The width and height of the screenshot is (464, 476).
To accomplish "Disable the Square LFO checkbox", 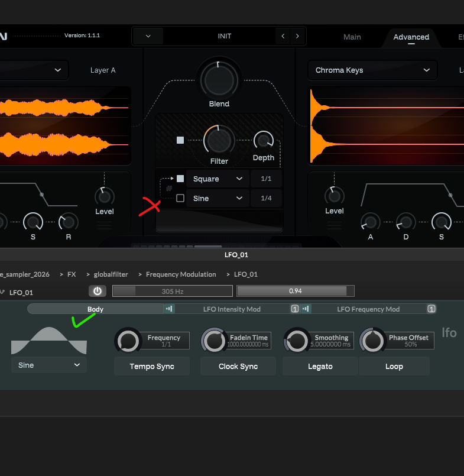I will click(x=180, y=179).
